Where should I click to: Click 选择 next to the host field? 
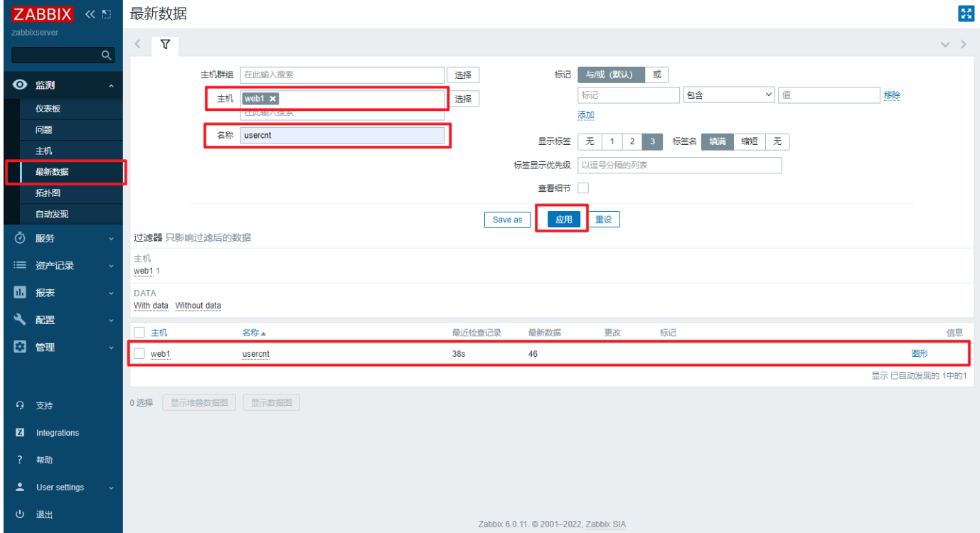tap(463, 99)
